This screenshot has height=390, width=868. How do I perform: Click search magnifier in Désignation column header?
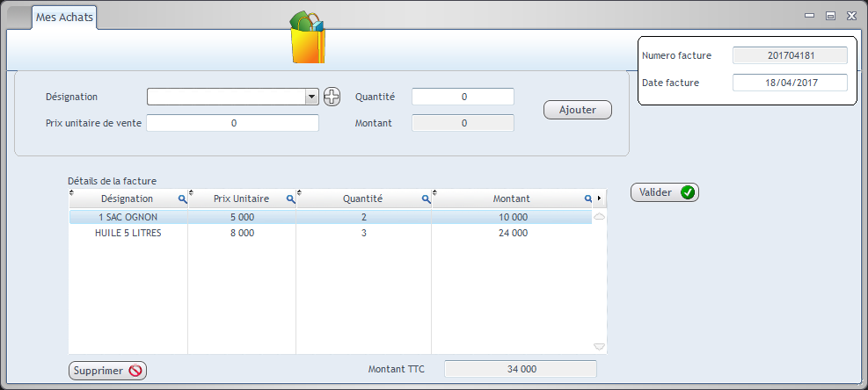pyautogui.click(x=182, y=199)
